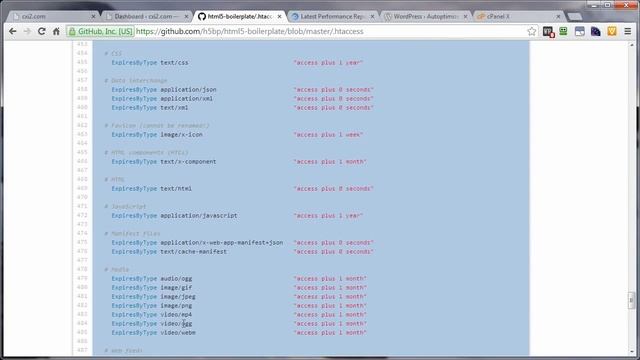The image size is (640, 360).
Task: Click text/html in the code
Action: (176, 189)
